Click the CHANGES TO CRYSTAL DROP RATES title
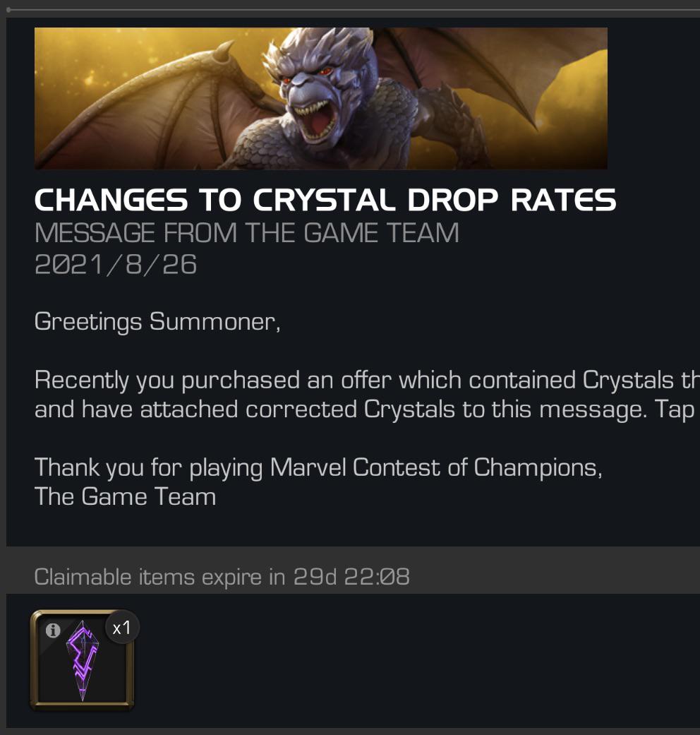 tap(325, 200)
